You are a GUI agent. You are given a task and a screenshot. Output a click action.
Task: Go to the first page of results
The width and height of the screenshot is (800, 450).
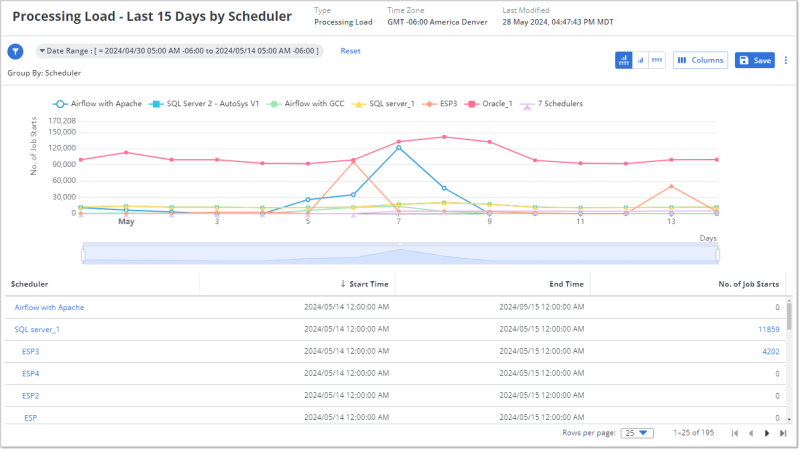coord(735,433)
